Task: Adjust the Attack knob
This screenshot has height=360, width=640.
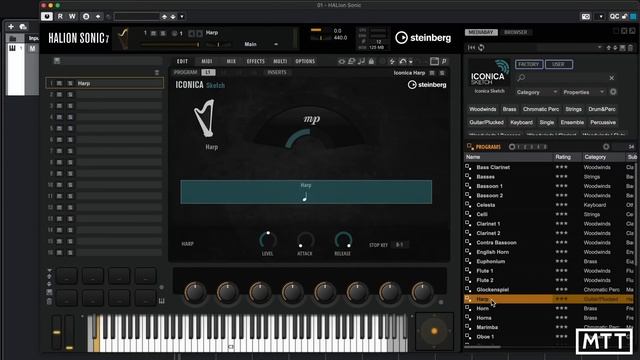Action: click(305, 240)
